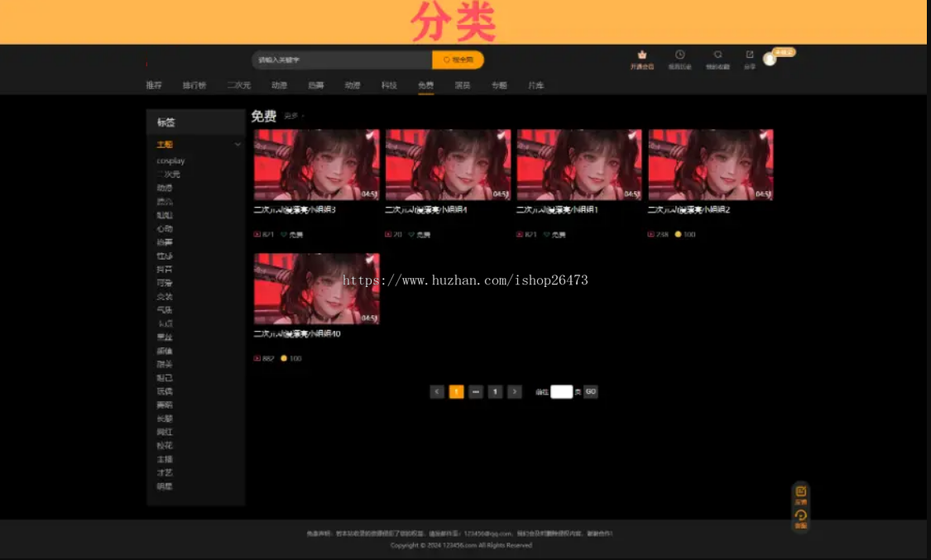The width and height of the screenshot is (931, 560).
Task: Click the feedback icon at bottom right
Action: pyautogui.click(x=800, y=492)
